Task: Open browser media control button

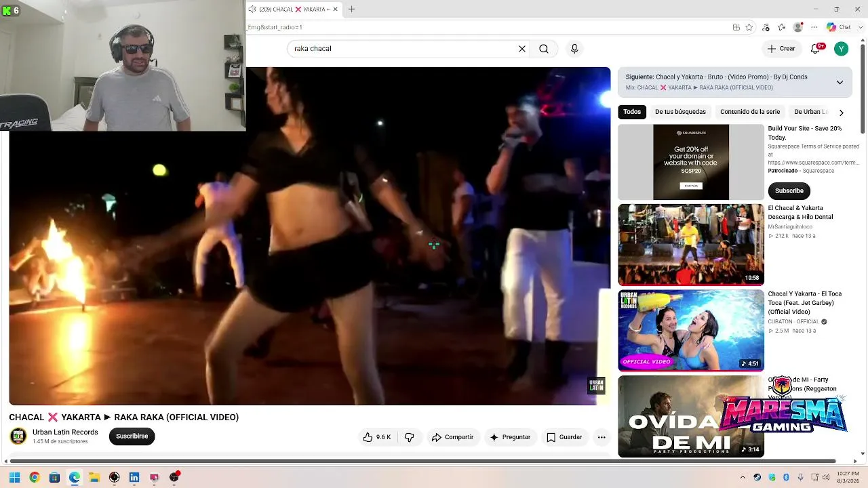Action: (x=766, y=27)
